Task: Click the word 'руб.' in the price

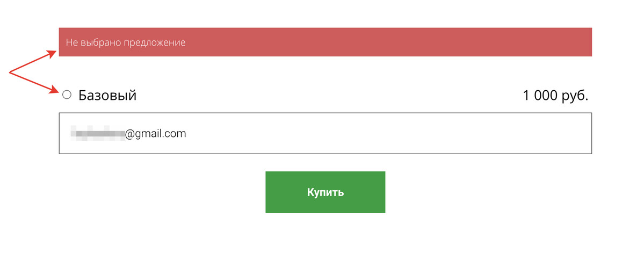Action: pyautogui.click(x=576, y=96)
